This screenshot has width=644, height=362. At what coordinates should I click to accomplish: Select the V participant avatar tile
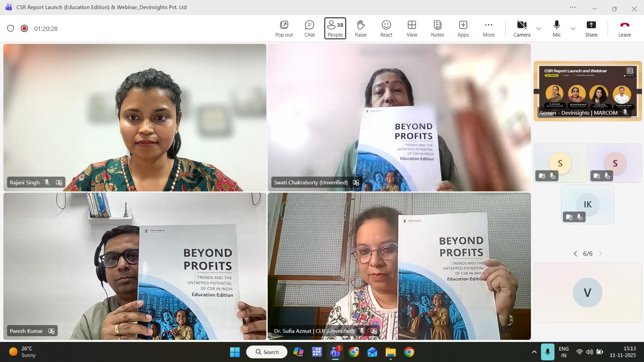pos(588,292)
